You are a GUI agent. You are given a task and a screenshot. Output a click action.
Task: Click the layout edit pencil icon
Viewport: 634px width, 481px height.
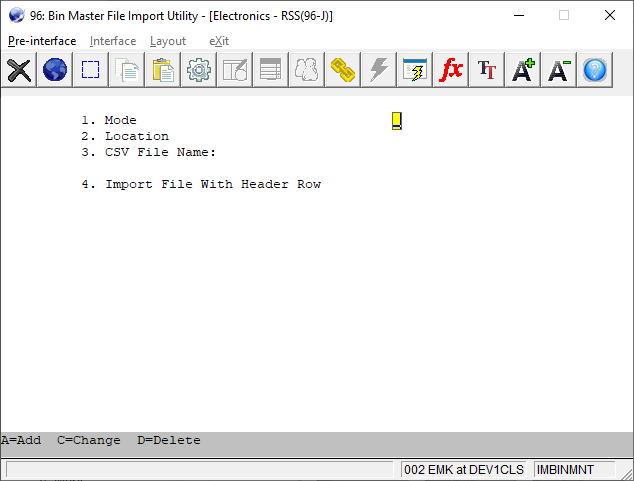(235, 70)
